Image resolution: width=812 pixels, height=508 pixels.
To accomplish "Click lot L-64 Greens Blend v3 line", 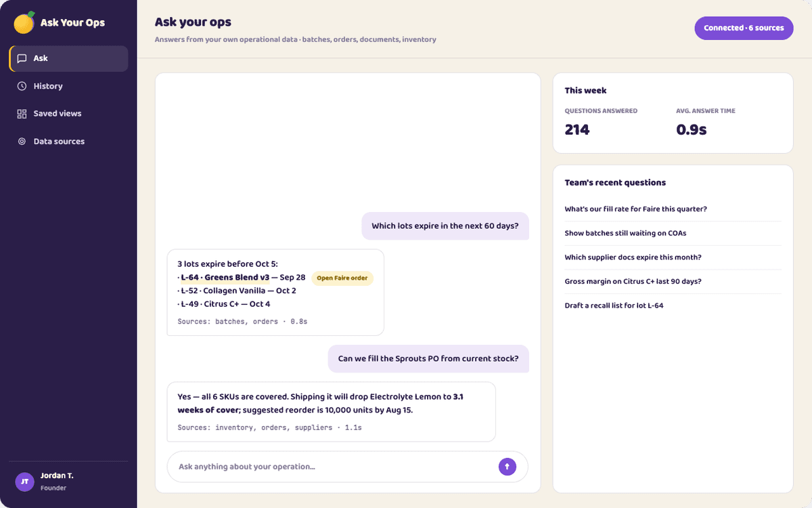I will click(x=242, y=277).
